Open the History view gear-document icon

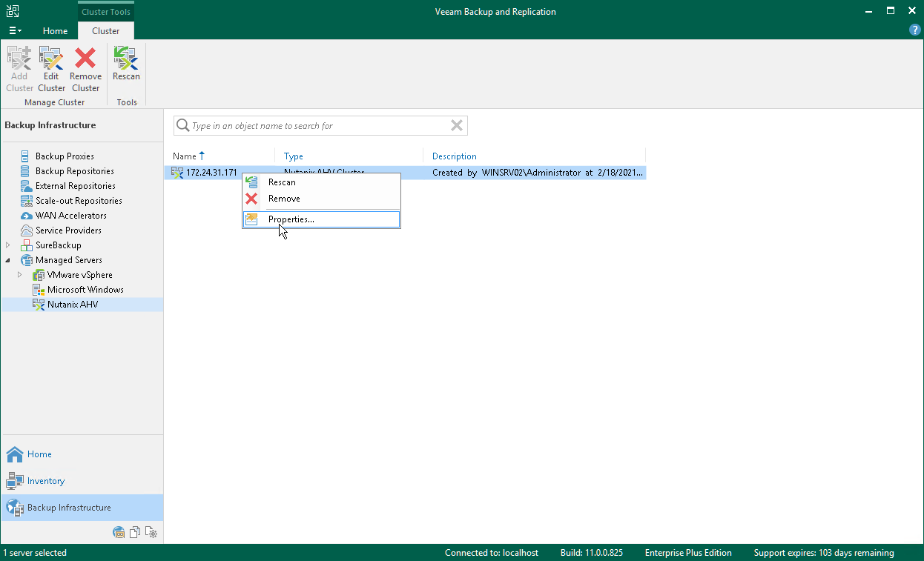pos(151,532)
